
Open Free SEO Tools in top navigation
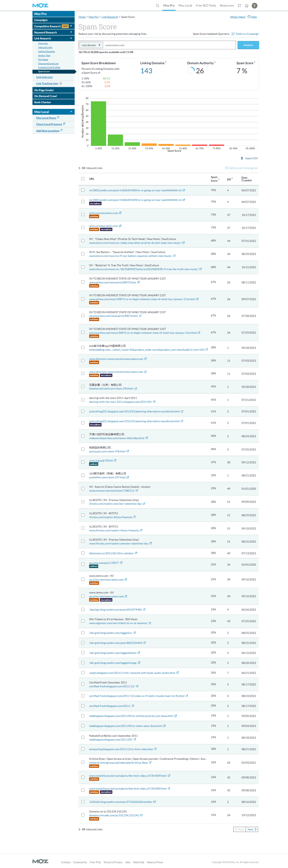tap(205, 6)
